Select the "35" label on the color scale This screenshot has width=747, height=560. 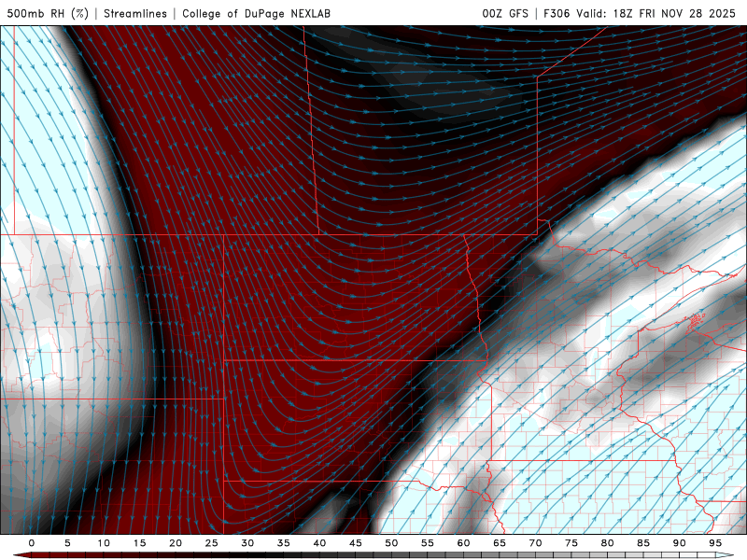click(x=284, y=543)
